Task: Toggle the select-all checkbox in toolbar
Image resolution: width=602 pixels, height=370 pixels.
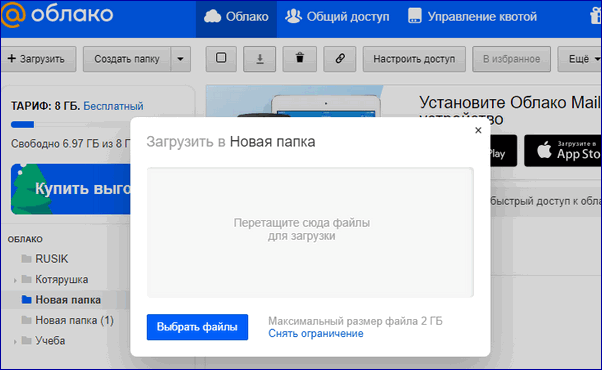Action: coord(221,59)
